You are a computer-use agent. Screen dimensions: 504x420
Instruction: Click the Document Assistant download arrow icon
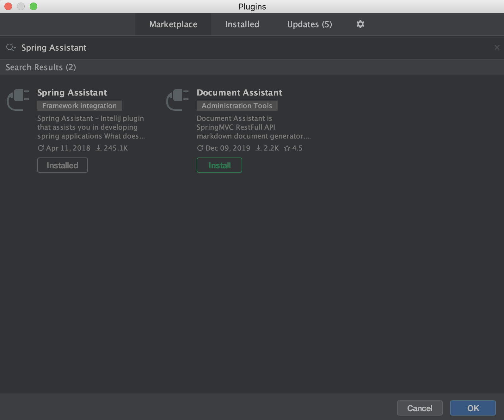click(259, 148)
